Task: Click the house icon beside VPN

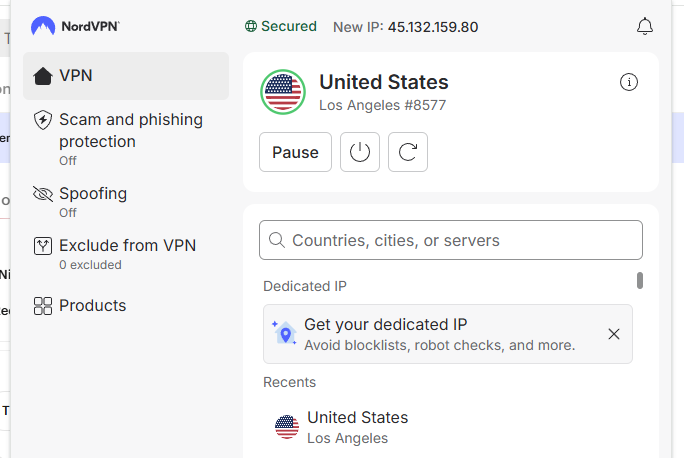Action: pyautogui.click(x=43, y=76)
